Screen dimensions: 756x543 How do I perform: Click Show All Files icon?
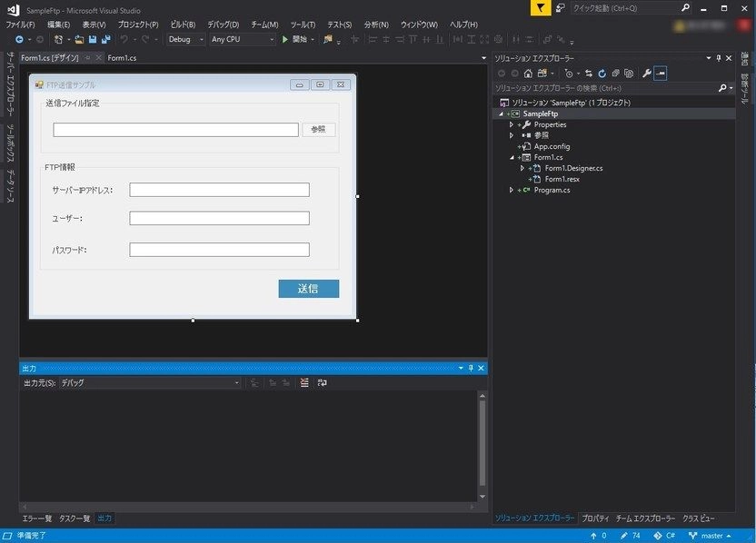(x=629, y=74)
